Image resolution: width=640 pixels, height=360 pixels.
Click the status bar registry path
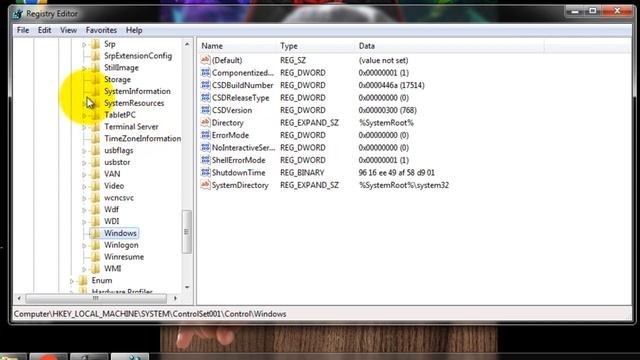(150, 314)
